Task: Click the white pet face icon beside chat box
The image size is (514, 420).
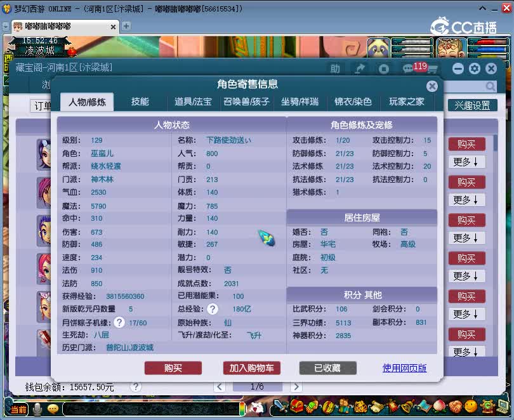Action: 258,409
